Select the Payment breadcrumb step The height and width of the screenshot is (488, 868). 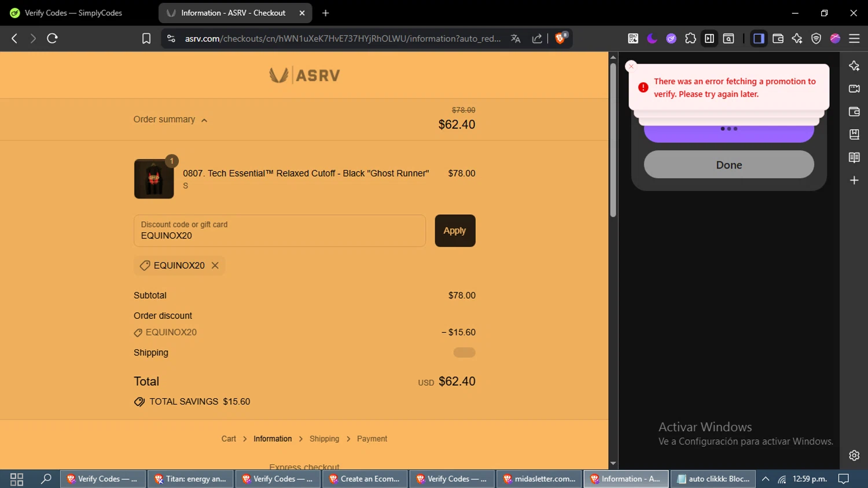(372, 439)
